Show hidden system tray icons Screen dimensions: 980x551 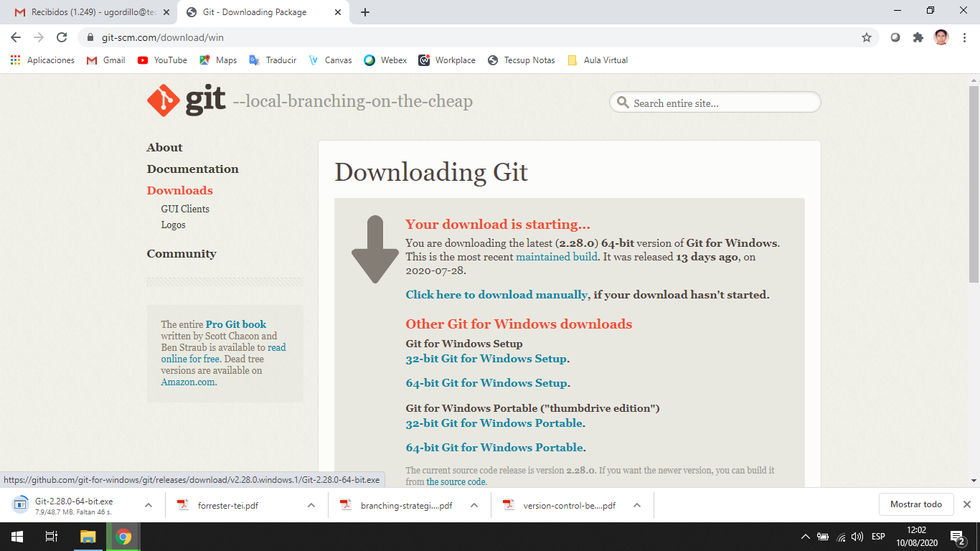[x=806, y=537]
